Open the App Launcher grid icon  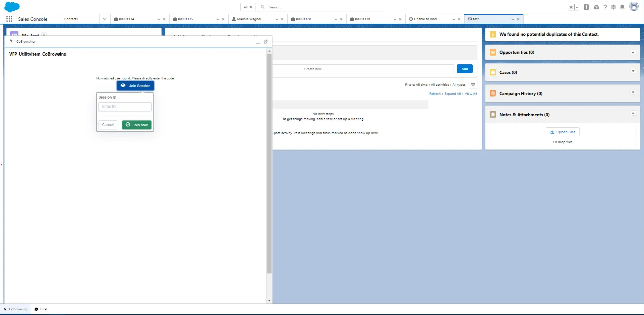click(9, 19)
